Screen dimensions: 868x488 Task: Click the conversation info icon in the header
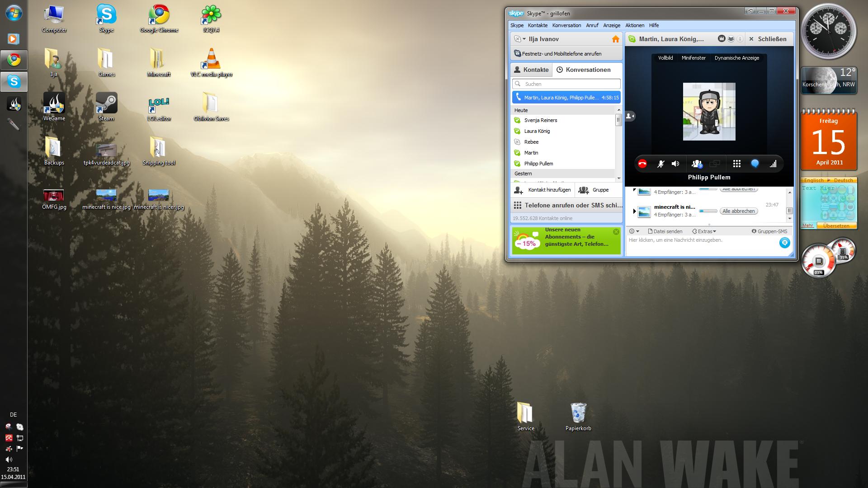(x=740, y=39)
